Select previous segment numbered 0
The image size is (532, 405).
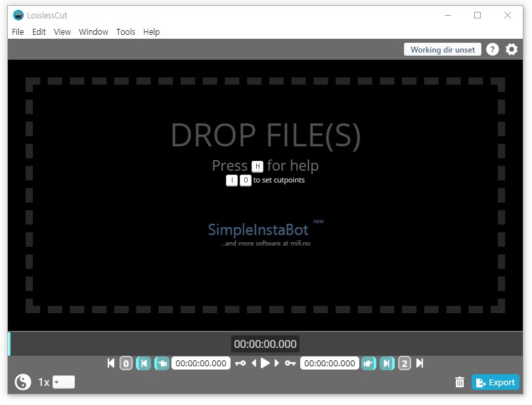pyautogui.click(x=126, y=363)
